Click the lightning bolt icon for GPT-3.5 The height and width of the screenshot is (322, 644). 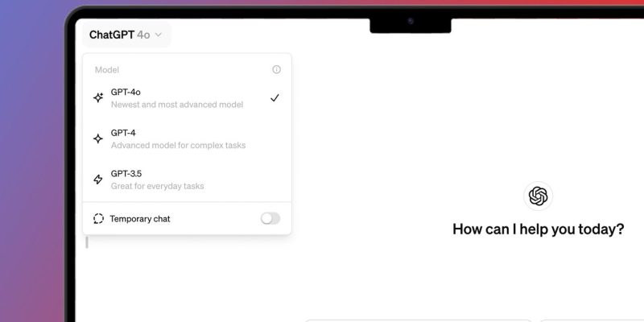pyautogui.click(x=98, y=179)
